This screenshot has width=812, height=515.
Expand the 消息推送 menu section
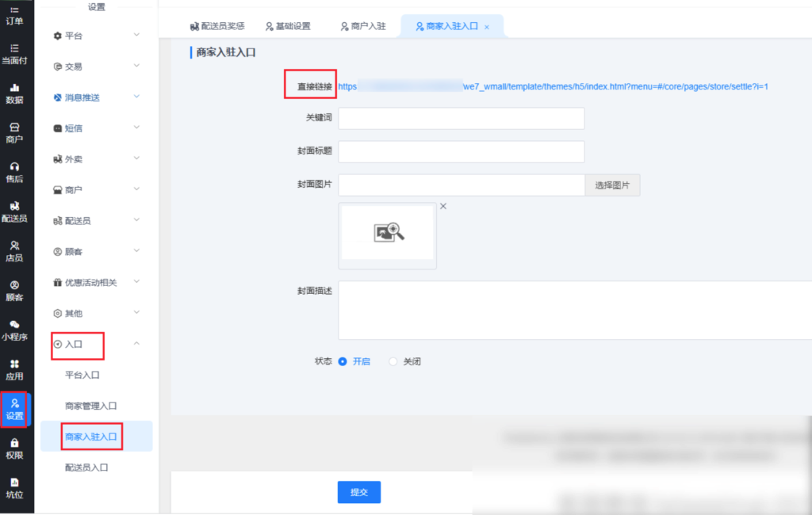click(95, 97)
